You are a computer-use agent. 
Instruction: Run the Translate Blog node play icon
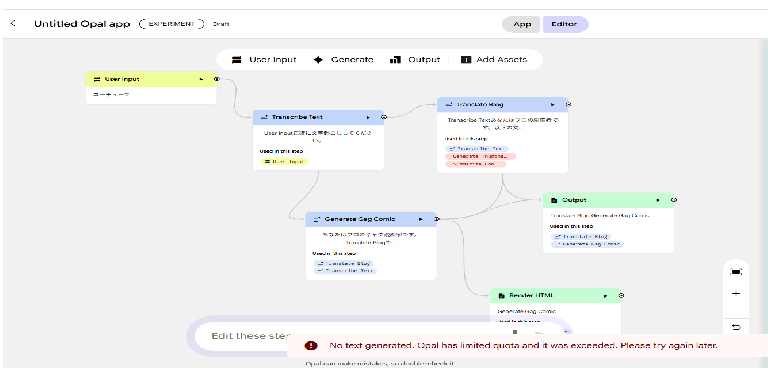(552, 104)
